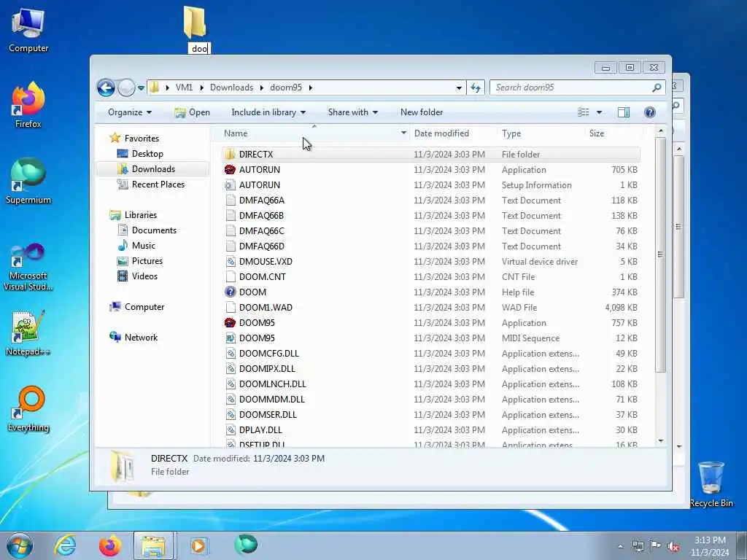
Task: Click the desktop folder rename text box
Action: point(199,49)
